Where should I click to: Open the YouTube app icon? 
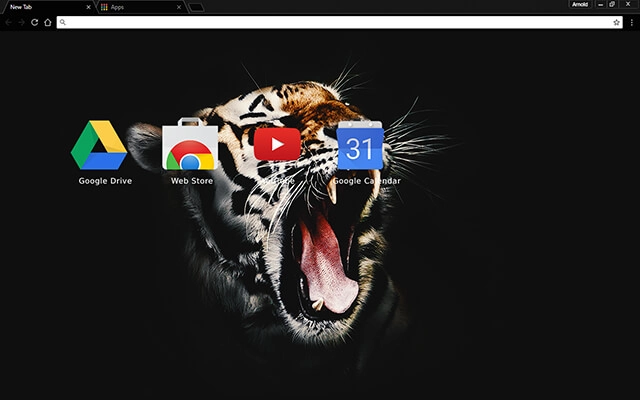pos(277,144)
